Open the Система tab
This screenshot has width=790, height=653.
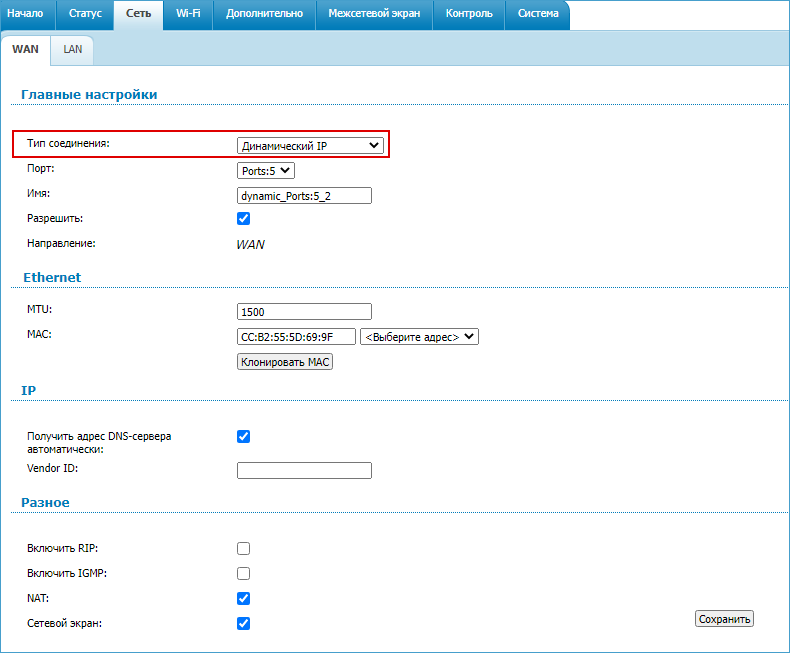(x=538, y=14)
